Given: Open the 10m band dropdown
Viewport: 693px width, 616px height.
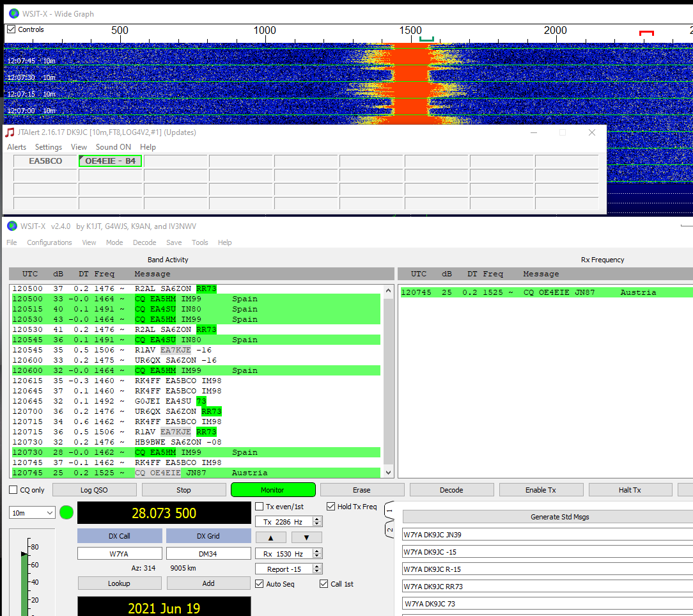Looking at the screenshot, I should [x=32, y=513].
